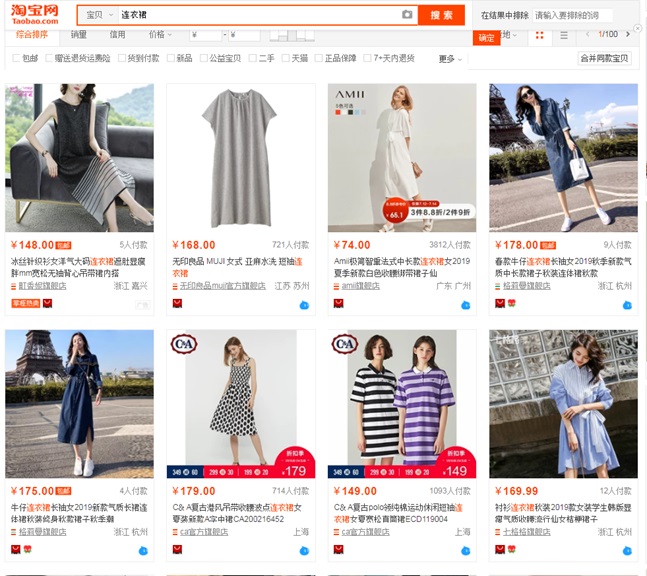Image resolution: width=647 pixels, height=576 pixels.
Task: Go to next results page arrow
Action: [x=628, y=34]
